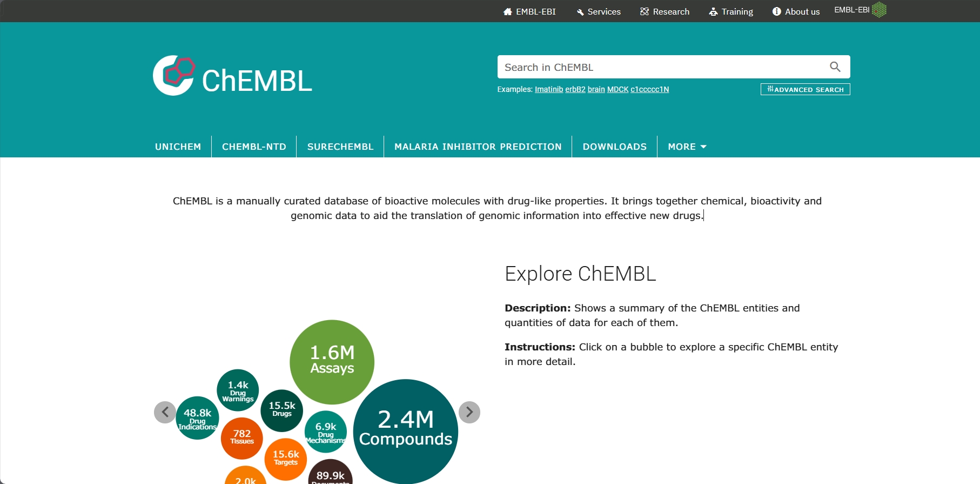Click the 'Instructions:' label text
Screen dimensions: 980x484
coord(540,347)
